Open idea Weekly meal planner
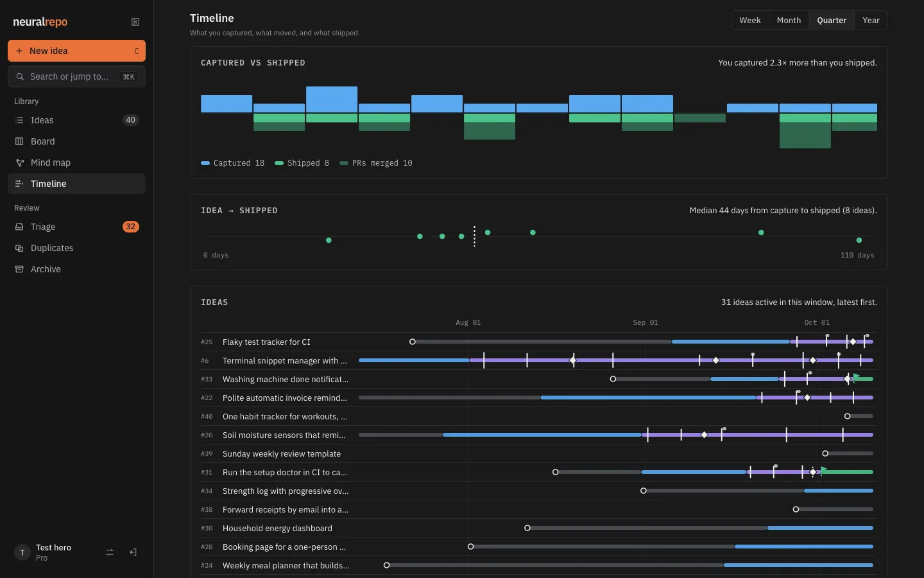Viewport: 924px width, 578px height. point(286,565)
